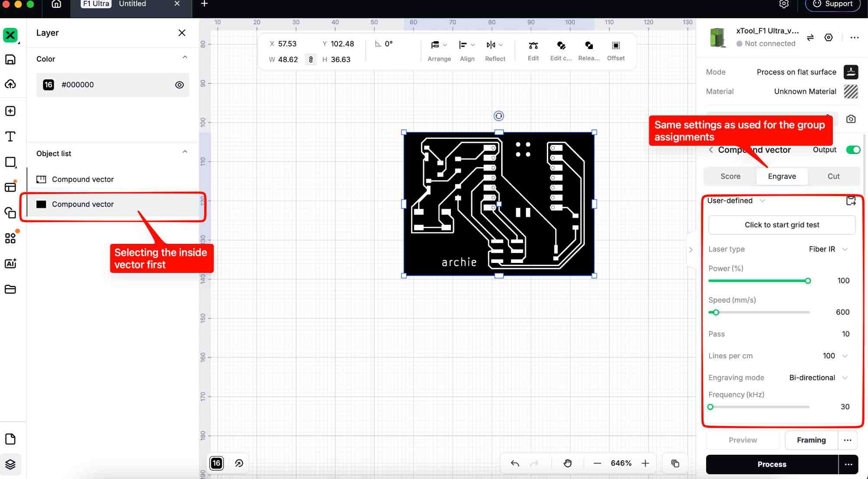Click the Reflect tool icon
Image resolution: width=868 pixels, height=479 pixels.
(x=491, y=45)
